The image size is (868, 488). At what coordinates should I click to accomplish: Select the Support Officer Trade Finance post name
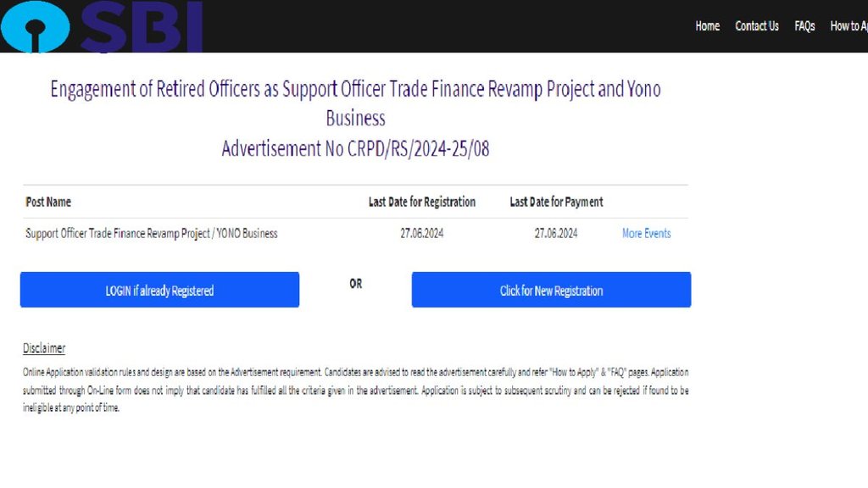coord(152,233)
